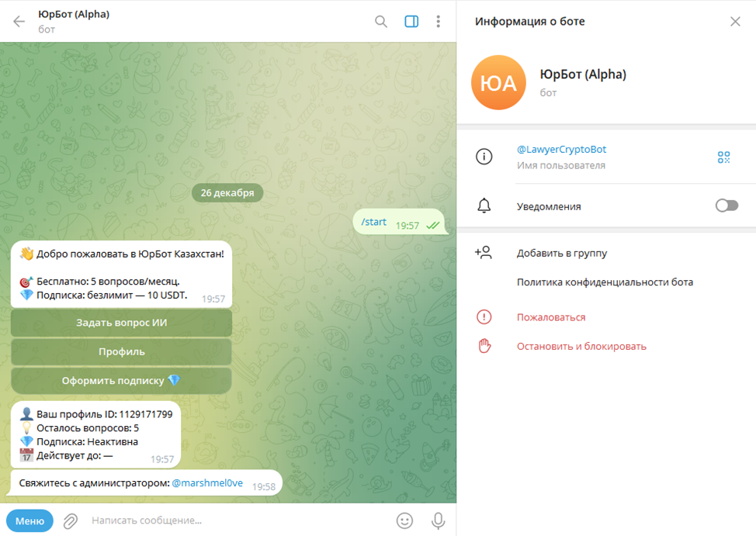Open the blue Меню bot menu
756x536 pixels.
click(30, 521)
